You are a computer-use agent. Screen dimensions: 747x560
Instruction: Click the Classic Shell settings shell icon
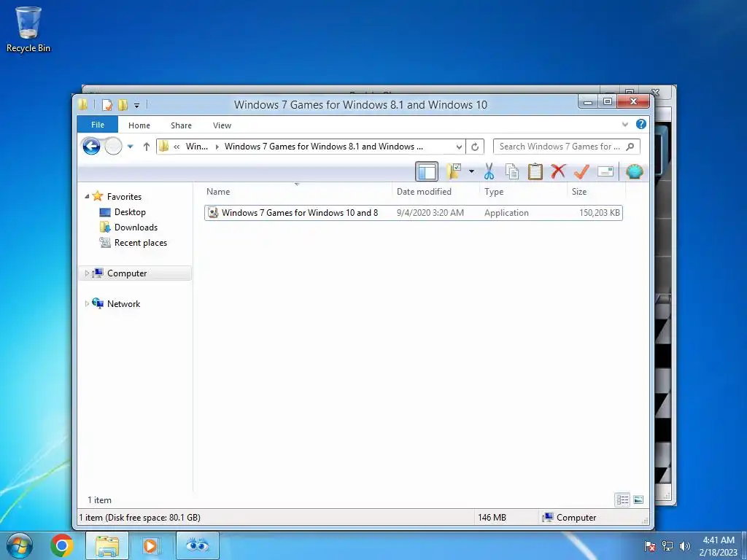point(634,171)
